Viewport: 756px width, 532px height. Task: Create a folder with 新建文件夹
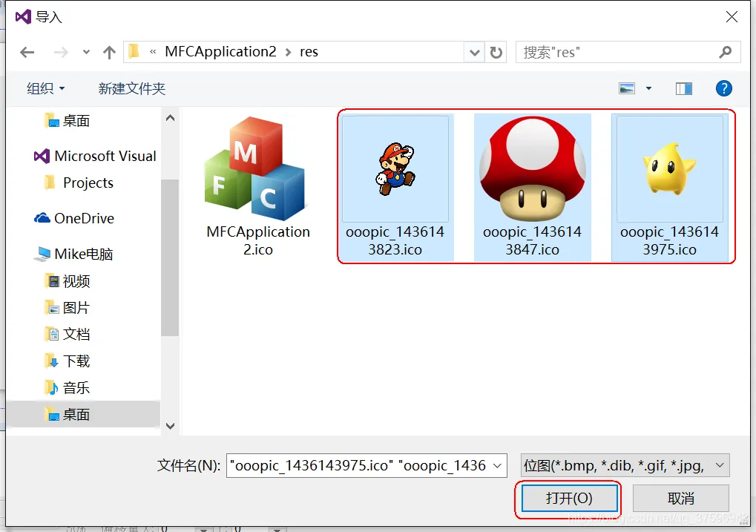[132, 88]
